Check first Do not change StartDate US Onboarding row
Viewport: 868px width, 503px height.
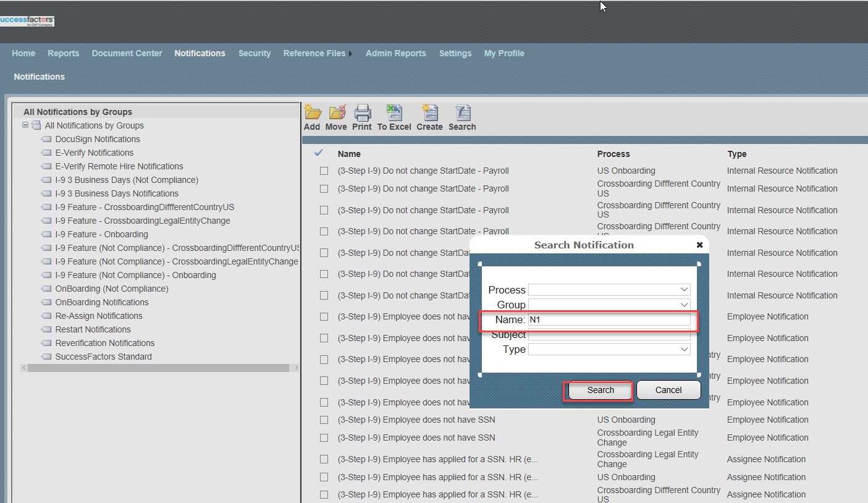click(x=324, y=171)
